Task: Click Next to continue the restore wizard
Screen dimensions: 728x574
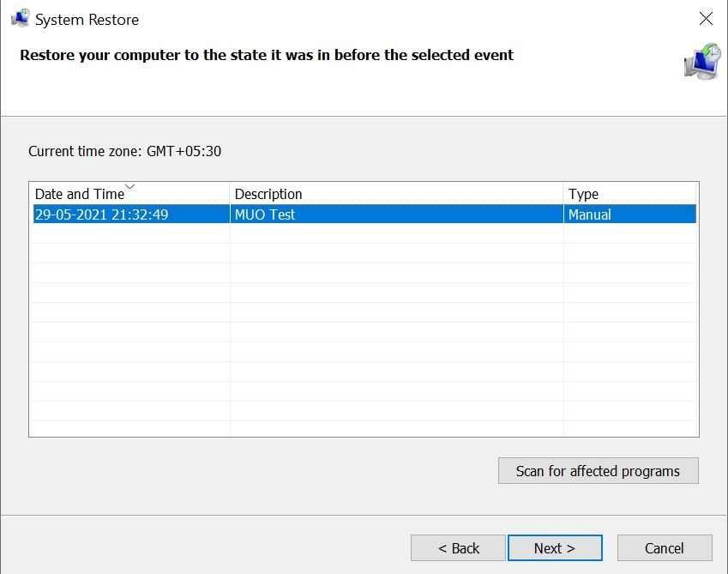Action: (555, 547)
